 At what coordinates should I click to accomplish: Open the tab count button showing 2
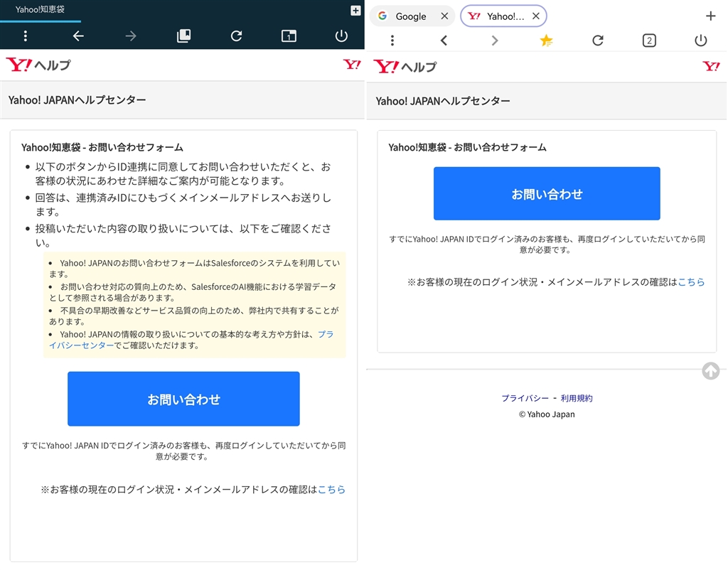click(649, 41)
